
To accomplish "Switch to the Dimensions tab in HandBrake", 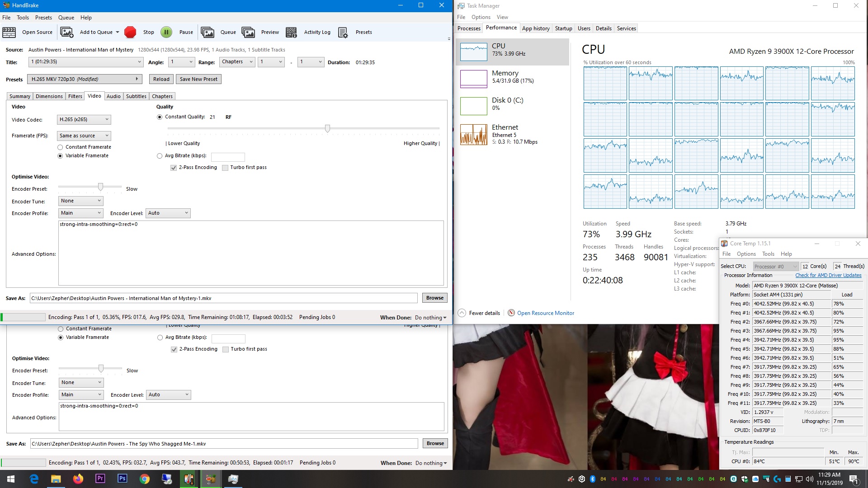I will (x=49, y=96).
